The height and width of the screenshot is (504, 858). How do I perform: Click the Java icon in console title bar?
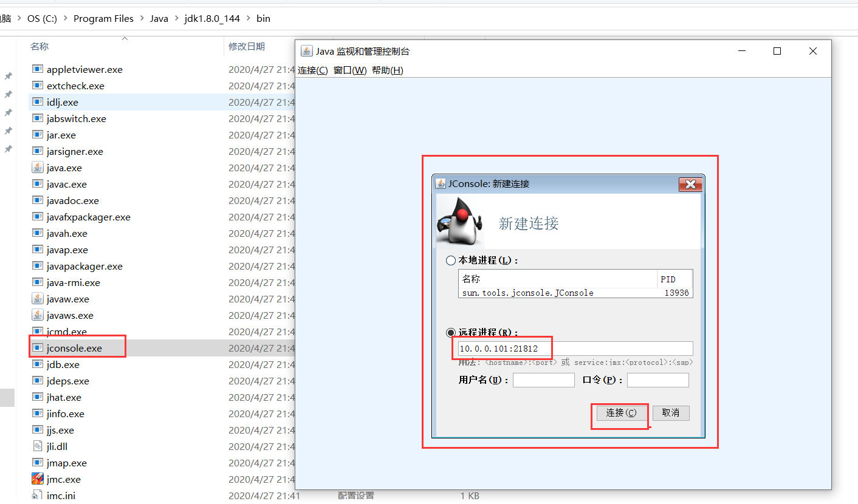307,51
